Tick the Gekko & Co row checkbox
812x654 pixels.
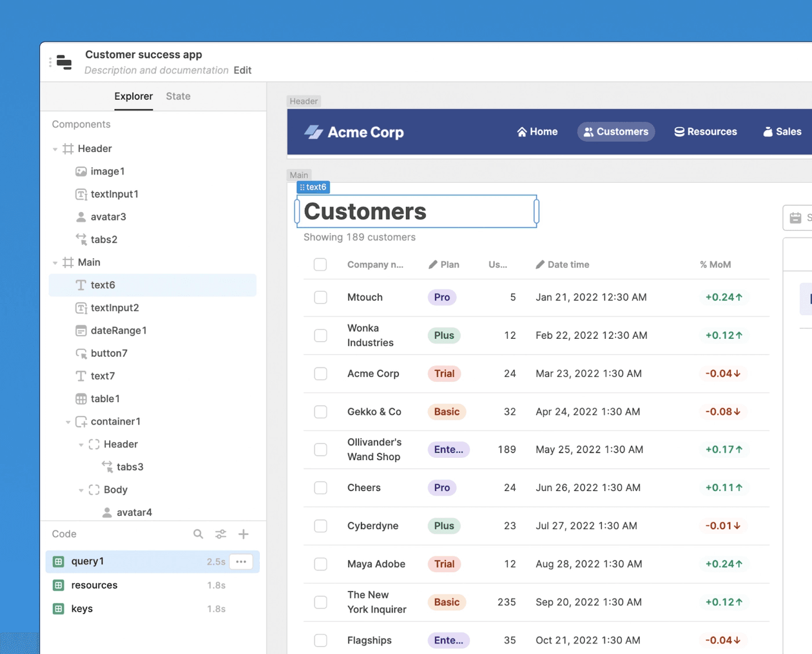click(321, 412)
